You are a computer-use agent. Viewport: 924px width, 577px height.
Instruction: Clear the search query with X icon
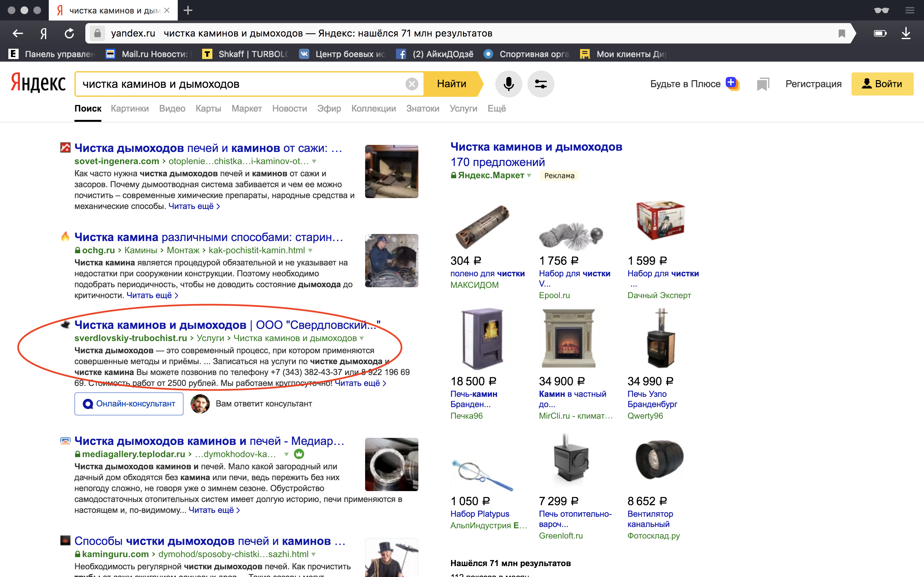[412, 84]
